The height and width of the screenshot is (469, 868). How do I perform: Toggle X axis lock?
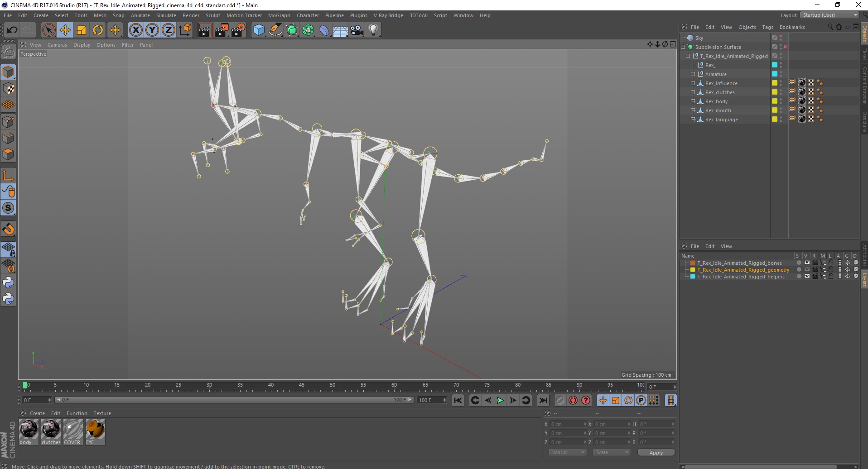tap(135, 30)
